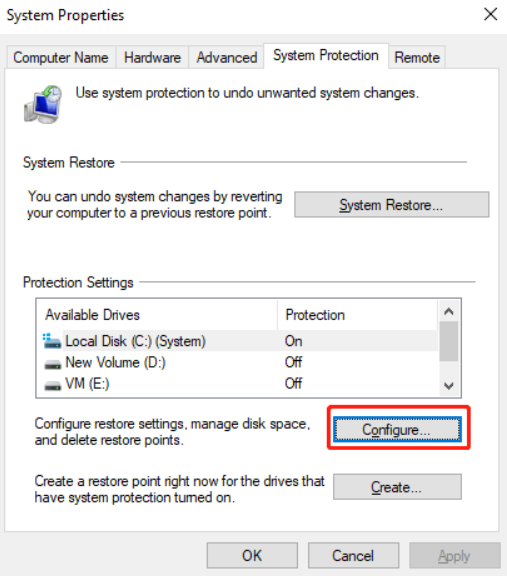Confirm with the OK button

tap(252, 555)
